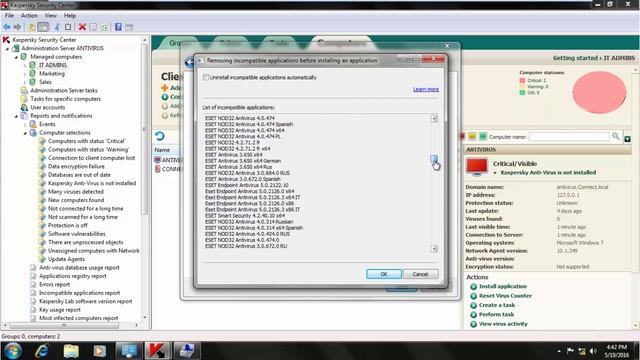Click the volume speaker tray icon
Image resolution: width=640 pixels, height=360 pixels.
coord(593,351)
